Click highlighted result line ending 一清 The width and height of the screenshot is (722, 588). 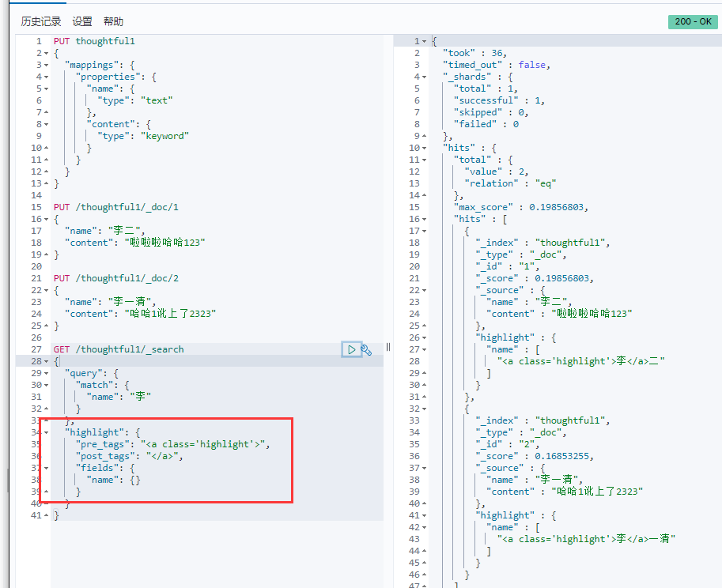(586, 539)
